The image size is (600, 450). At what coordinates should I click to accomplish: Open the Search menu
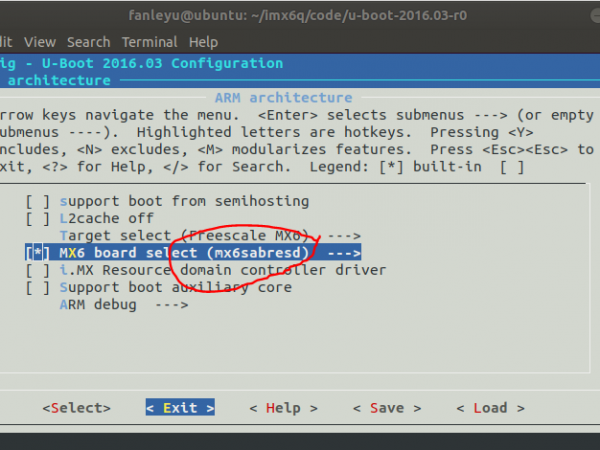[88, 42]
